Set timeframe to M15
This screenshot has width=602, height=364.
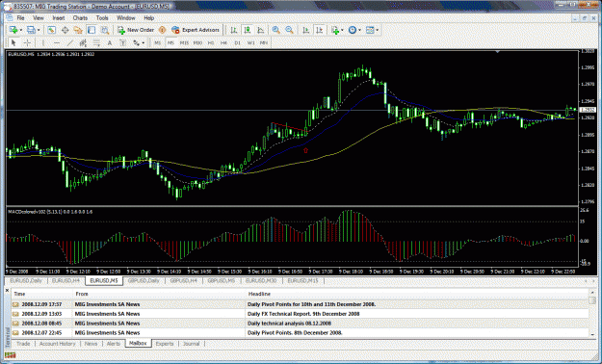tap(184, 43)
